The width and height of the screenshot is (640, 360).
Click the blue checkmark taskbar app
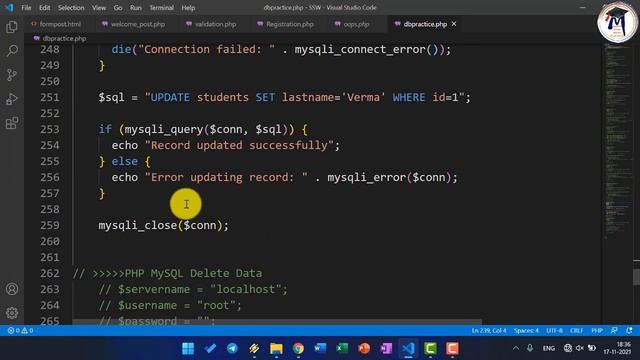210,348
